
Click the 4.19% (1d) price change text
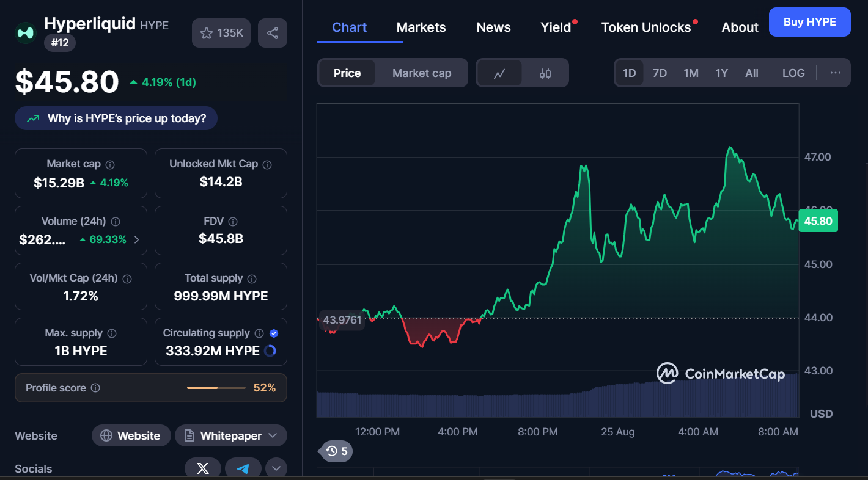tap(169, 82)
